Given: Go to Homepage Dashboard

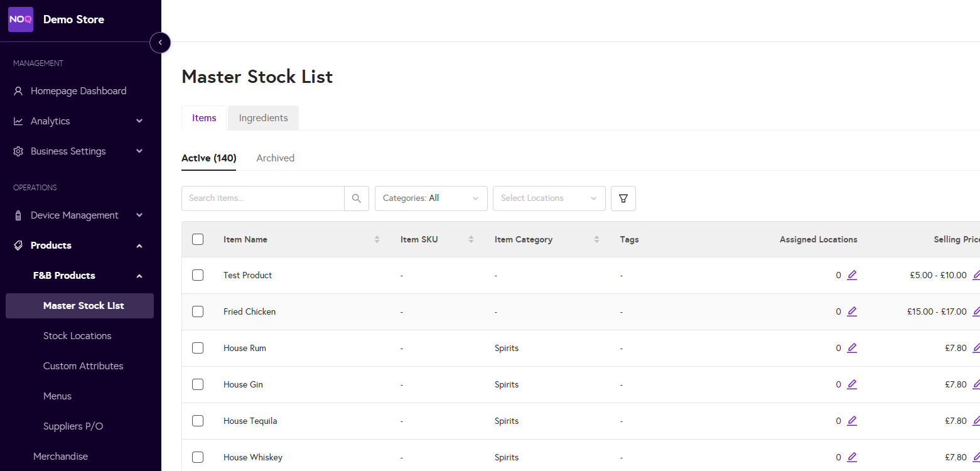Looking at the screenshot, I should point(78,91).
